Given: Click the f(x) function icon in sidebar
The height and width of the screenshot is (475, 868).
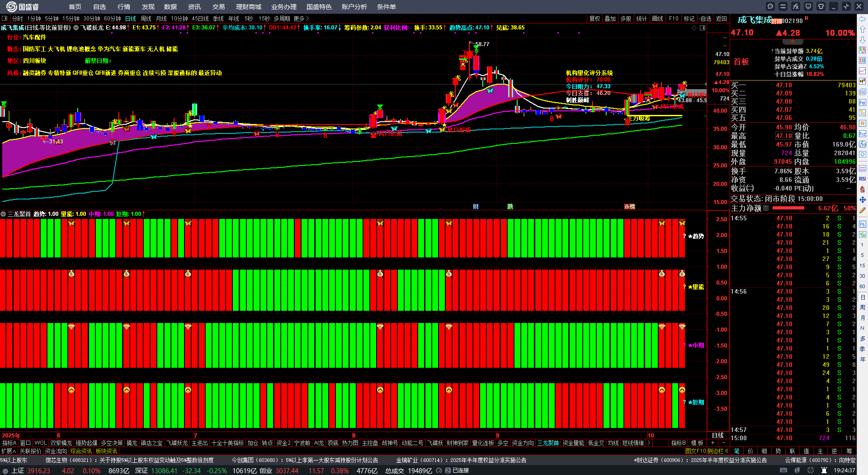Looking at the screenshot, I should pos(863,144).
